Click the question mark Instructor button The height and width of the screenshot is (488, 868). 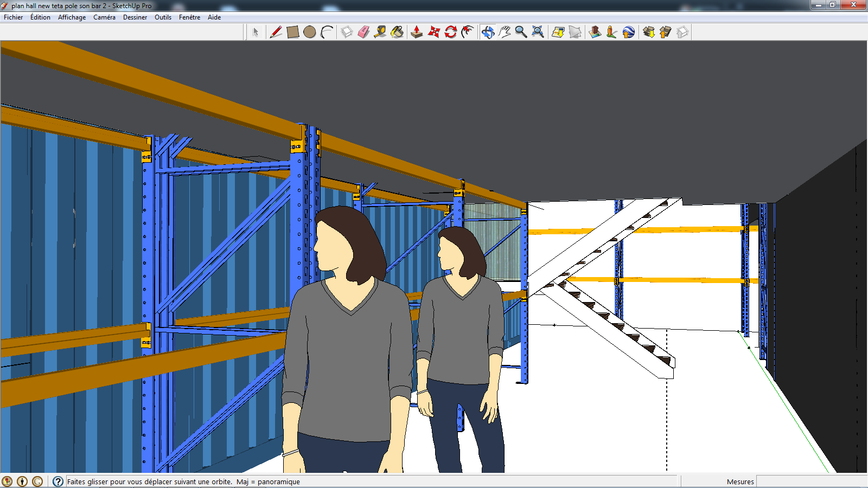pos(58,481)
